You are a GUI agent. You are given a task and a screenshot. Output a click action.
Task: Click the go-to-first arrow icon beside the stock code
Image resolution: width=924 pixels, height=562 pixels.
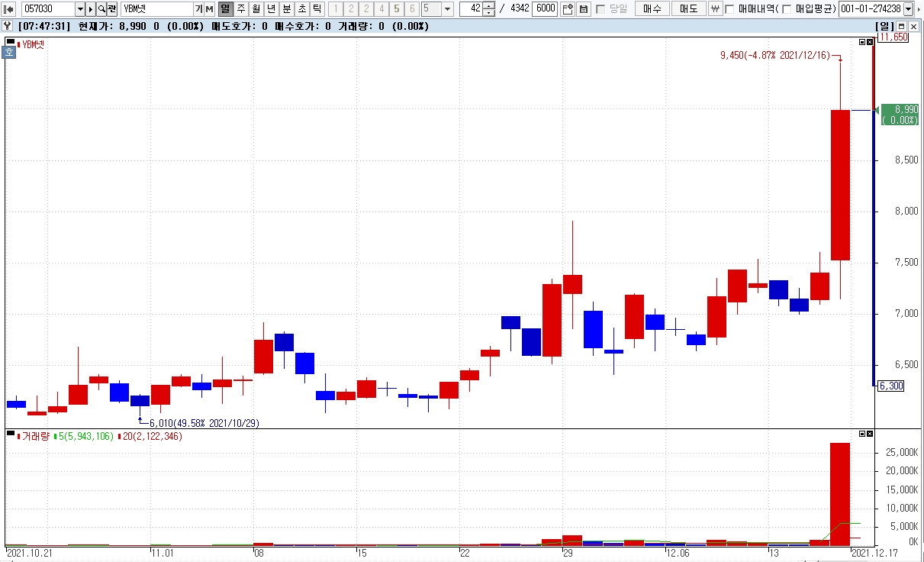(x=10, y=9)
